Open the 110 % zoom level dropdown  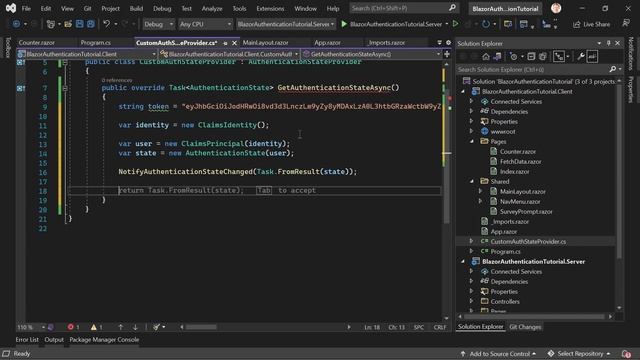pos(31,327)
